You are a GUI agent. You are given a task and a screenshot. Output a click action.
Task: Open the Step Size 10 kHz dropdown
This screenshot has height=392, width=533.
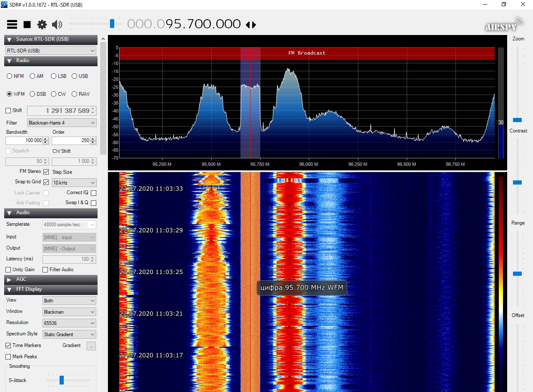click(x=74, y=183)
